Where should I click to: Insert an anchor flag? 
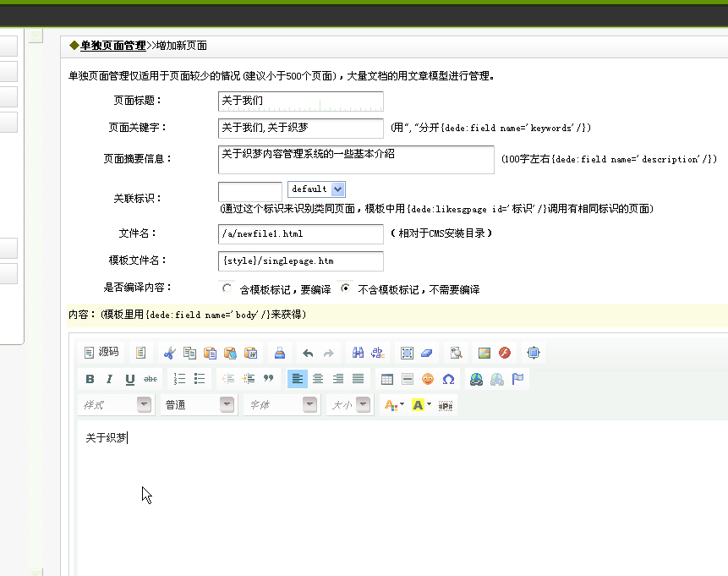click(x=517, y=379)
